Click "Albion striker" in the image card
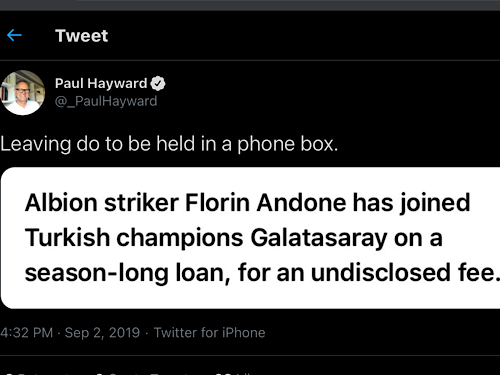 click(x=102, y=203)
